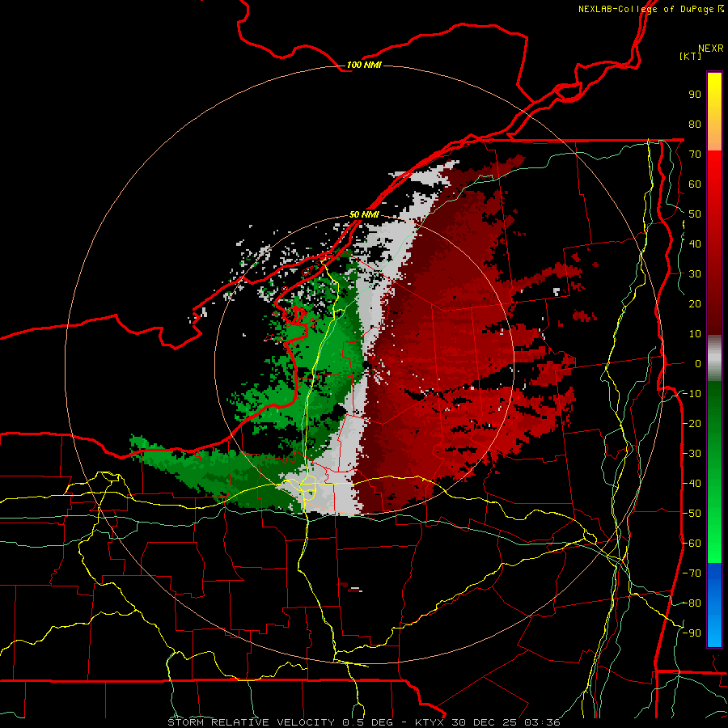Image resolution: width=728 pixels, height=728 pixels.
Task: Click the STORM RELATIVE VELOCITY caption at bottom
Action: 364,722
